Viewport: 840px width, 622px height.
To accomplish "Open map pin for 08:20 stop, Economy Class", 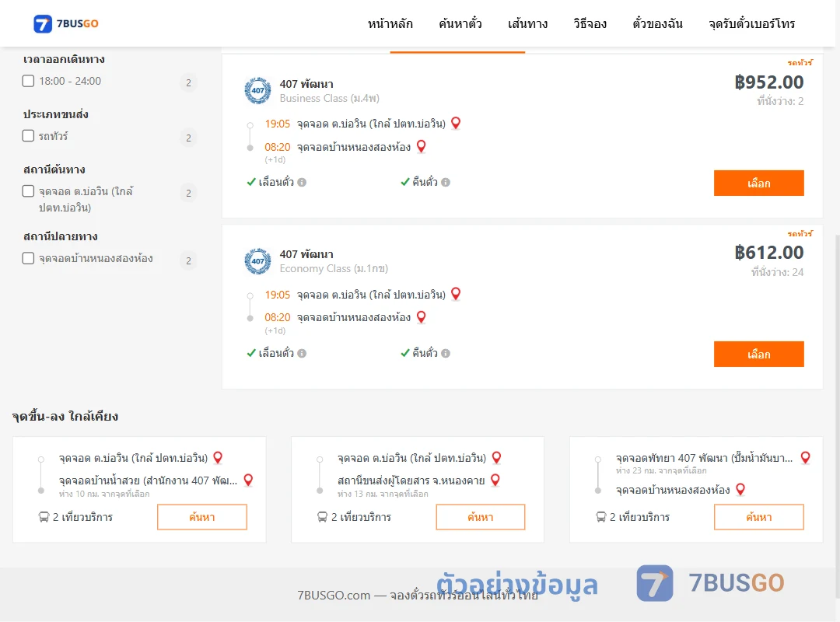I will pyautogui.click(x=422, y=317).
